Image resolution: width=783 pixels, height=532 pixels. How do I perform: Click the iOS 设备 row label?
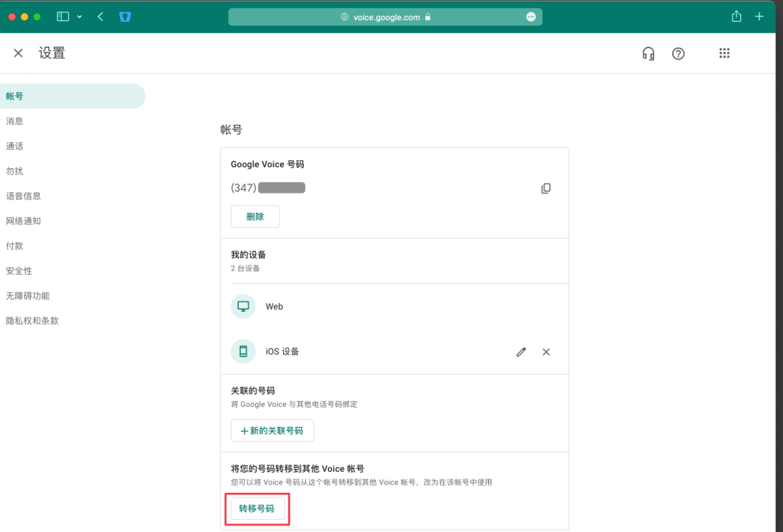(x=283, y=351)
